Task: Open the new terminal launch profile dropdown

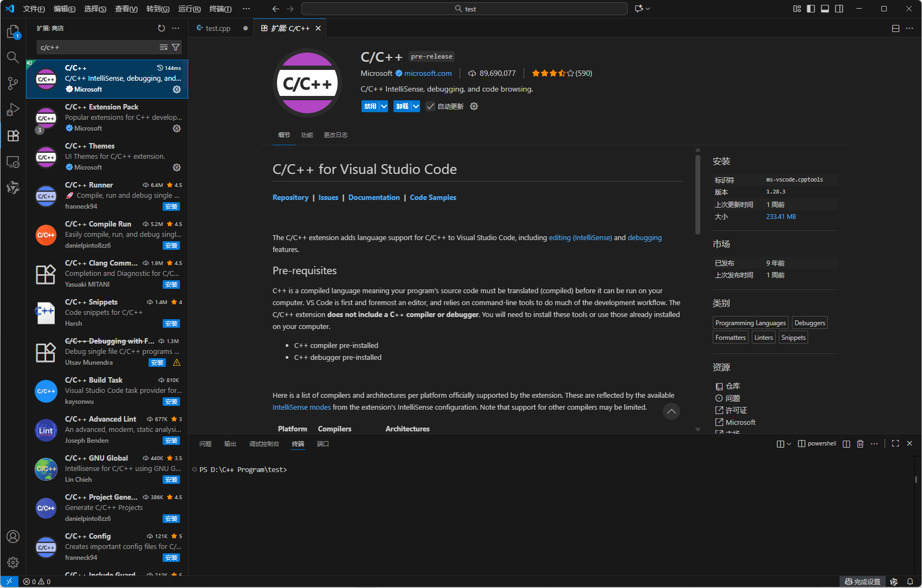Action: [789, 444]
